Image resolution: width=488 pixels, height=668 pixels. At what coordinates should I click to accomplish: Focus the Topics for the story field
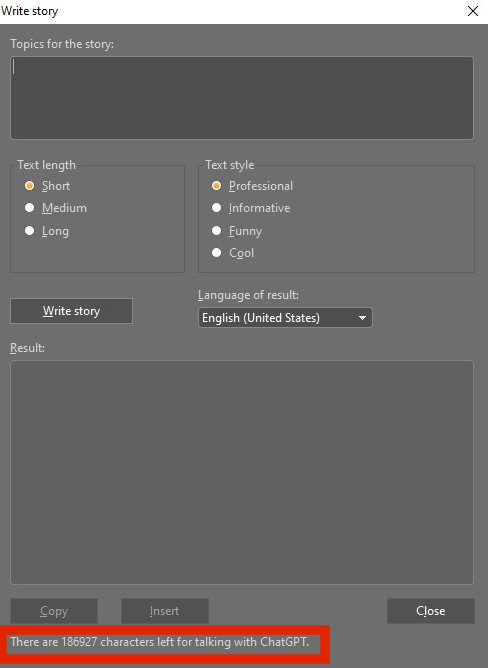click(242, 98)
